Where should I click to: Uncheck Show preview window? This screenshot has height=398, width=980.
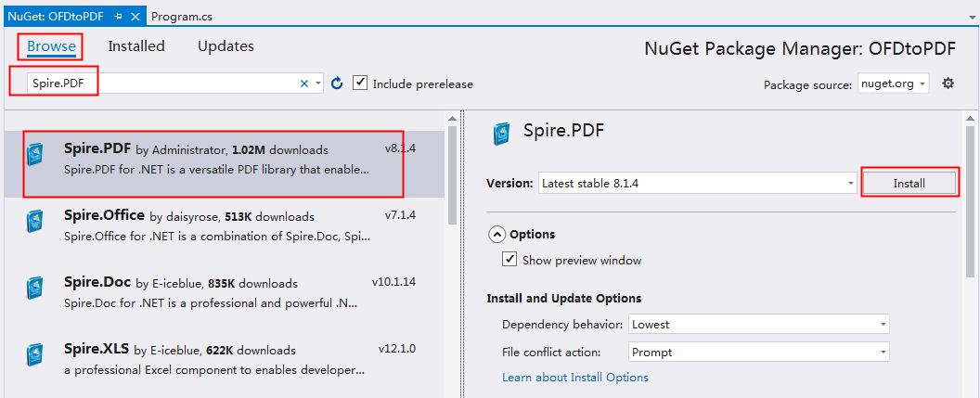pos(509,259)
